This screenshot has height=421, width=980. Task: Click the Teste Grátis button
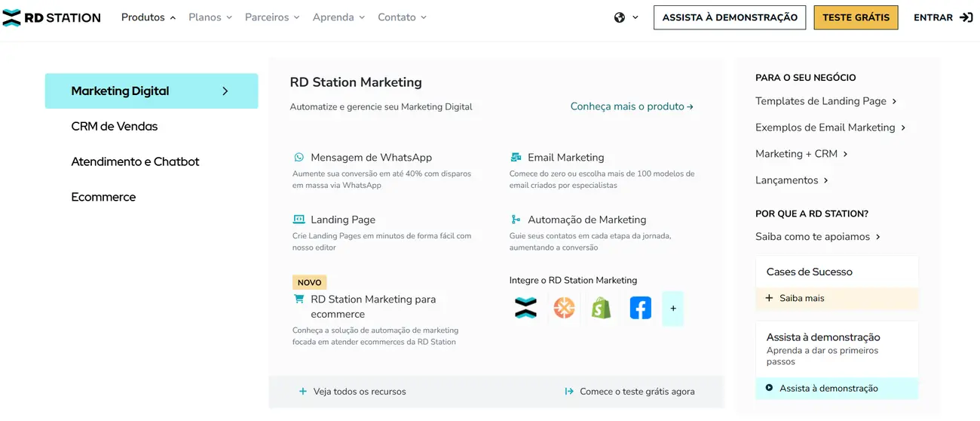tap(856, 17)
